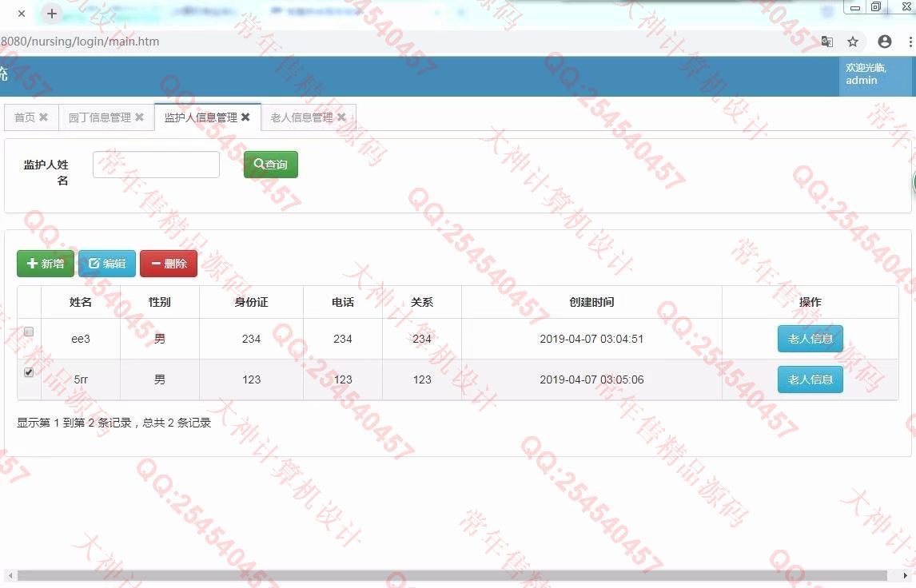Close the 监护人信息管理 tab with its X icon
Viewport: 916px width, 588px height.
245,117
